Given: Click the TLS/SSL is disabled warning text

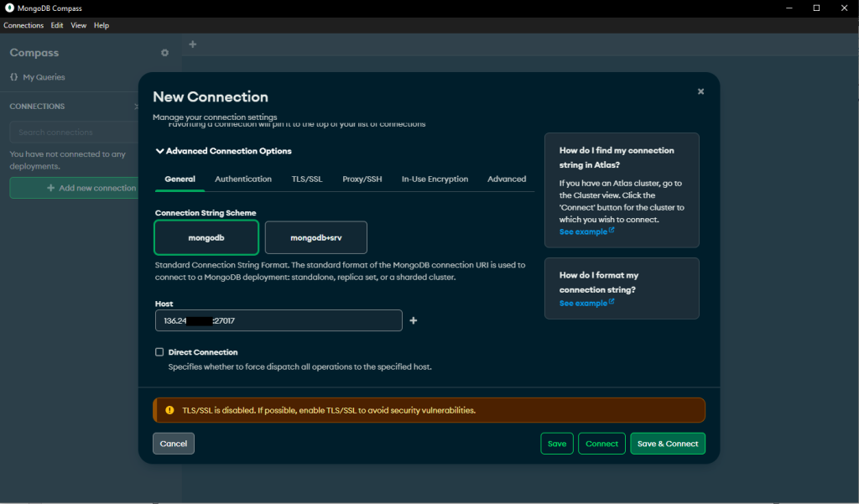Looking at the screenshot, I should point(329,410).
